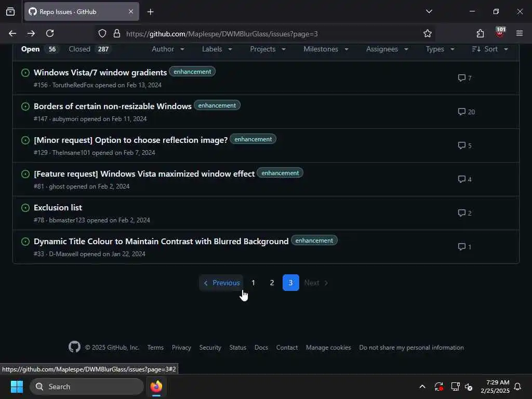Image resolution: width=532 pixels, height=399 pixels.
Task: Open the Sort dropdown
Action: point(490,49)
